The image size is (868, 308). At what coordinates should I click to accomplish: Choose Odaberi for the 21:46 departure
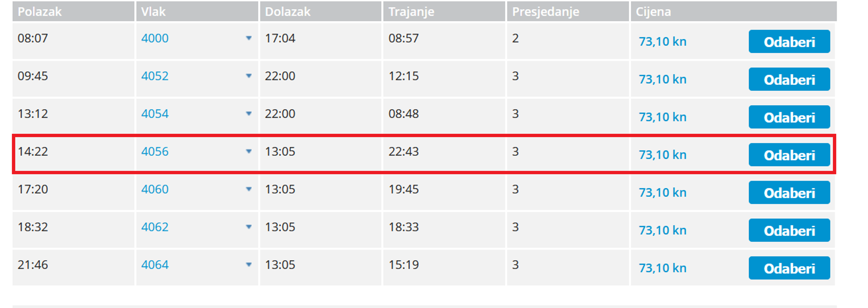coord(789,268)
